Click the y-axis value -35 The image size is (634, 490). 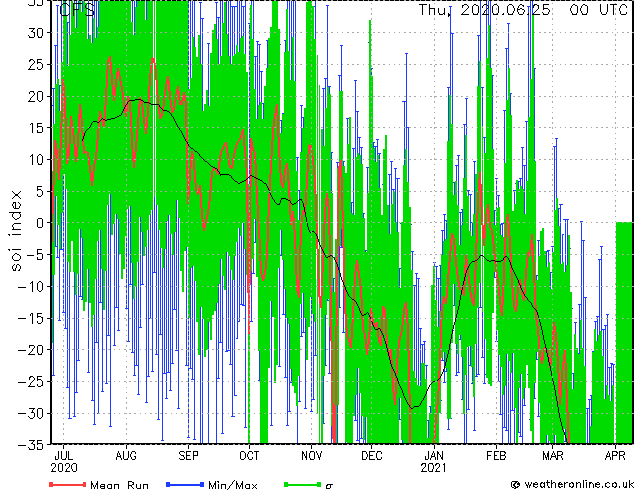[32, 445]
